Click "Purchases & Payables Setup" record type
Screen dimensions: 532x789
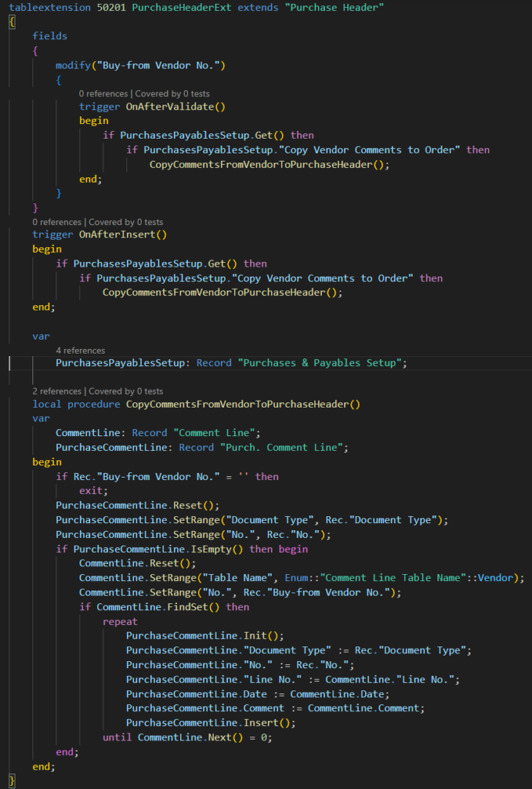pyautogui.click(x=322, y=363)
